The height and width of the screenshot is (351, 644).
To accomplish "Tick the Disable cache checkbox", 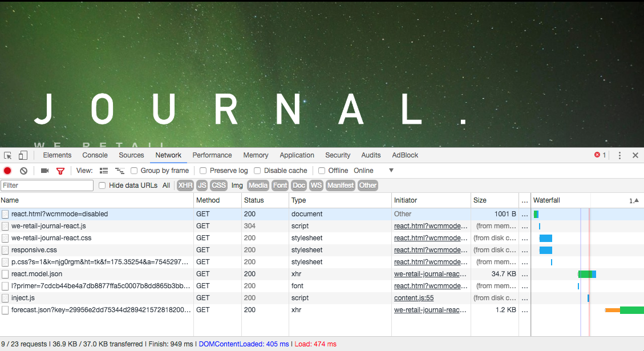I will 257,171.
